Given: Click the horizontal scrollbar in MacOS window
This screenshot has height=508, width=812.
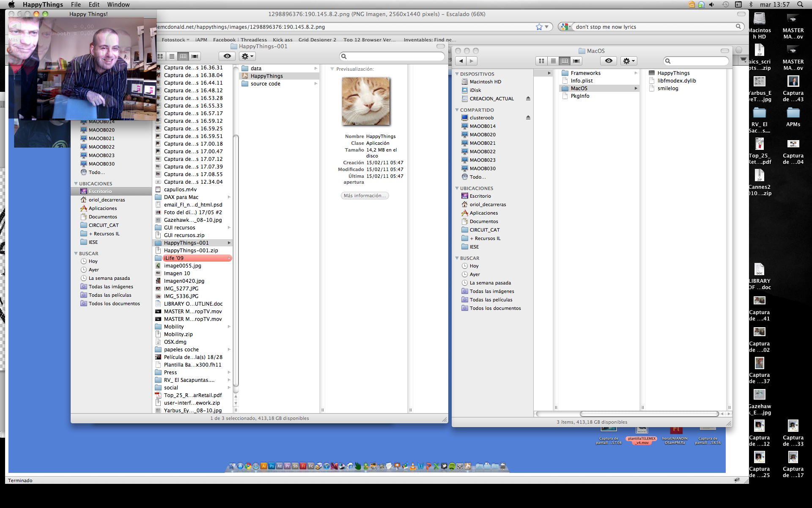Looking at the screenshot, I should [649, 414].
